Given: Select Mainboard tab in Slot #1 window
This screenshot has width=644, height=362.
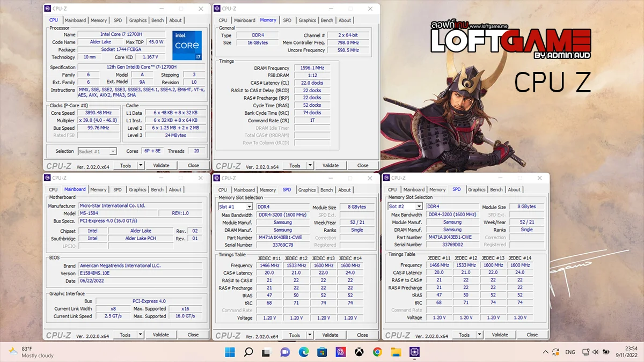Looking at the screenshot, I should pyautogui.click(x=244, y=190).
